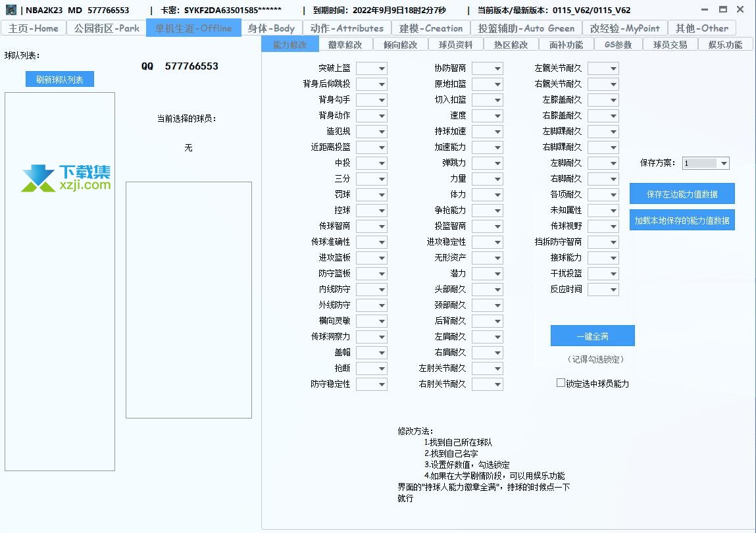Expand the 弹跳力 dropdown
Viewport: 756px width, 533px height.
click(488, 163)
